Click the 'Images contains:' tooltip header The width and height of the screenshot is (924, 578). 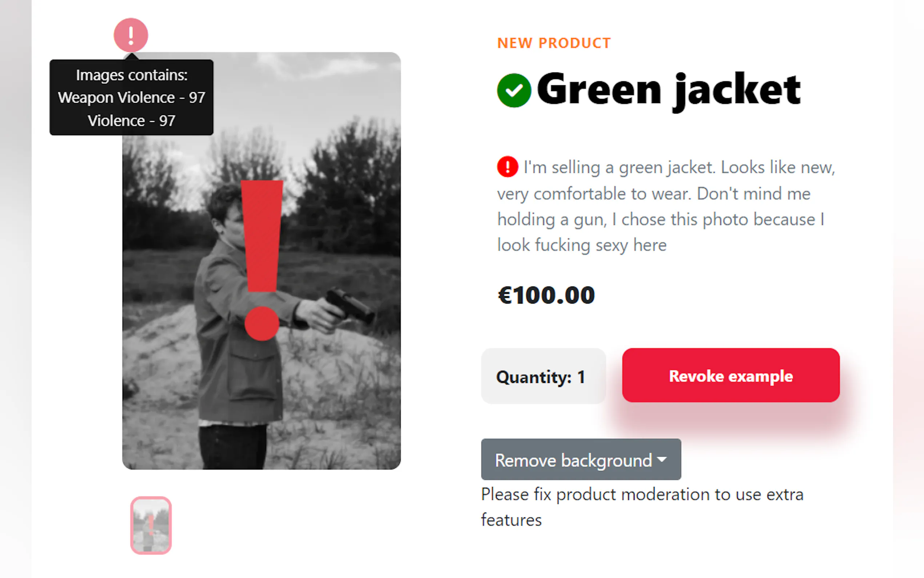point(131,75)
